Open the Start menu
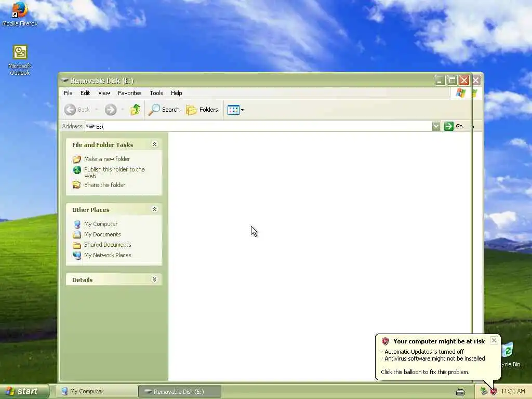Viewport: 532px width, 399px height. pos(24,391)
